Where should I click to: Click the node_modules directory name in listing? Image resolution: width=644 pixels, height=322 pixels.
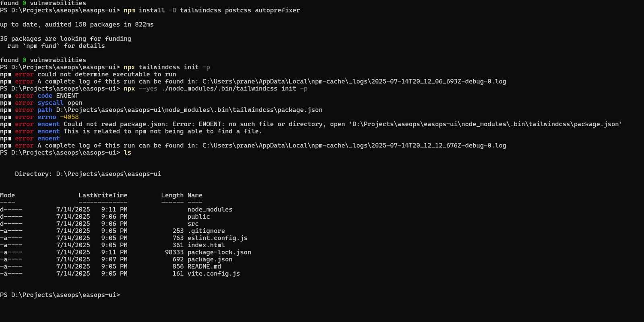pos(210,209)
